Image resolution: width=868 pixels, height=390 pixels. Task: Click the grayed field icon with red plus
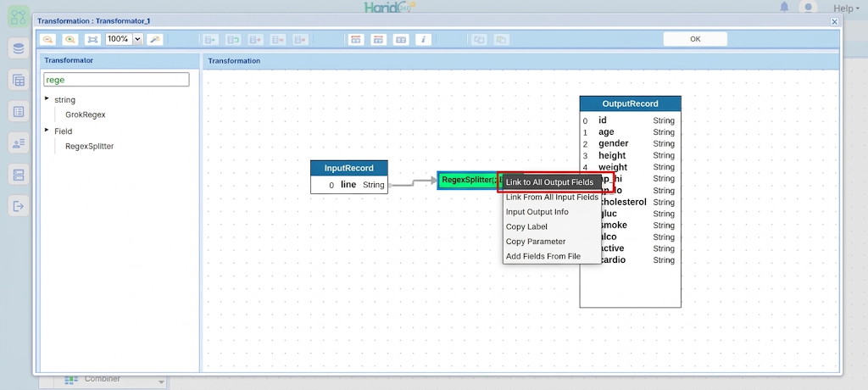pos(255,39)
